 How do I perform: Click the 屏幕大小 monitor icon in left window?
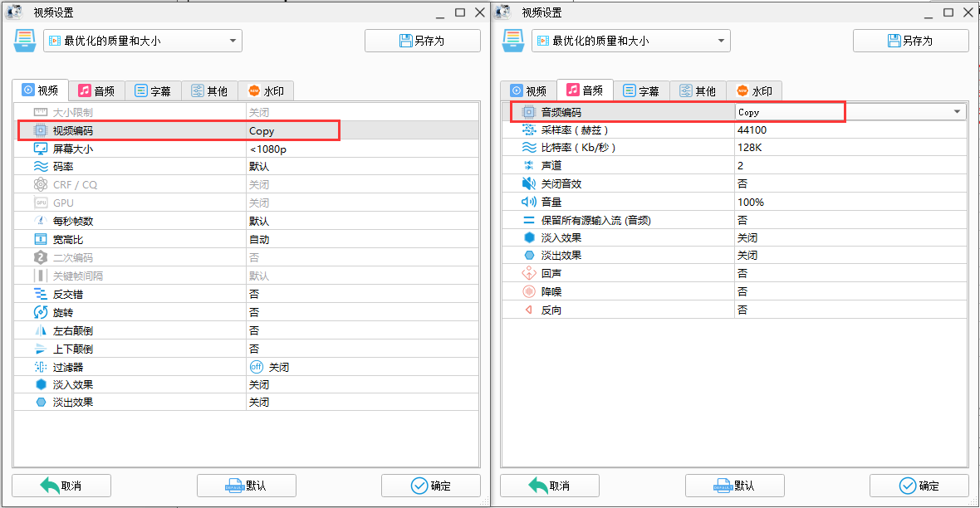(x=41, y=149)
